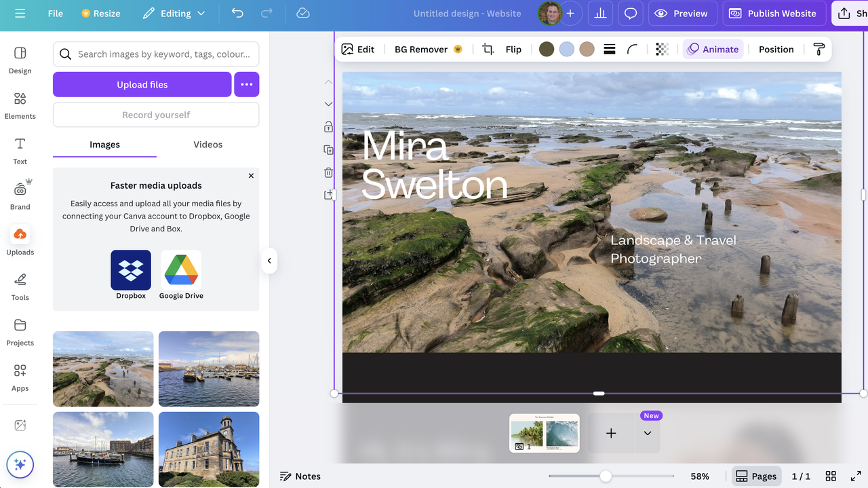Open the Tools sidebar panel

point(20,286)
